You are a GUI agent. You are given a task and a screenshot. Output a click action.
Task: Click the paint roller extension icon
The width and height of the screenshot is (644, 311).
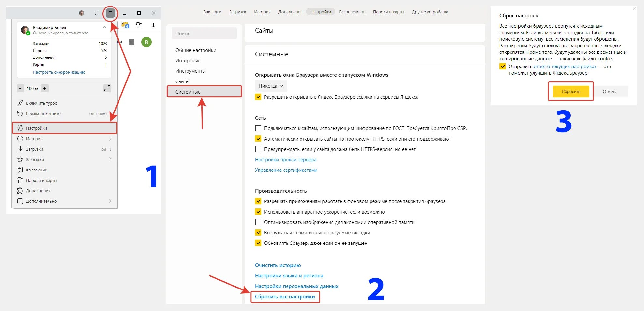click(x=139, y=25)
